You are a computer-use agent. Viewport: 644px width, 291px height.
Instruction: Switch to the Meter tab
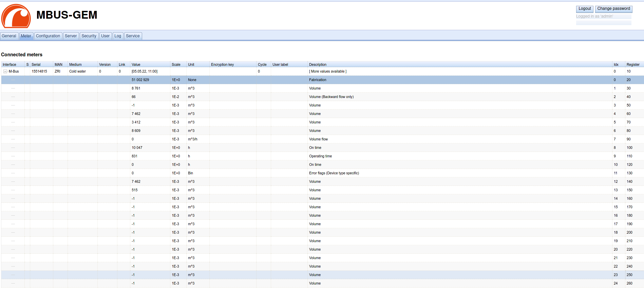point(26,36)
